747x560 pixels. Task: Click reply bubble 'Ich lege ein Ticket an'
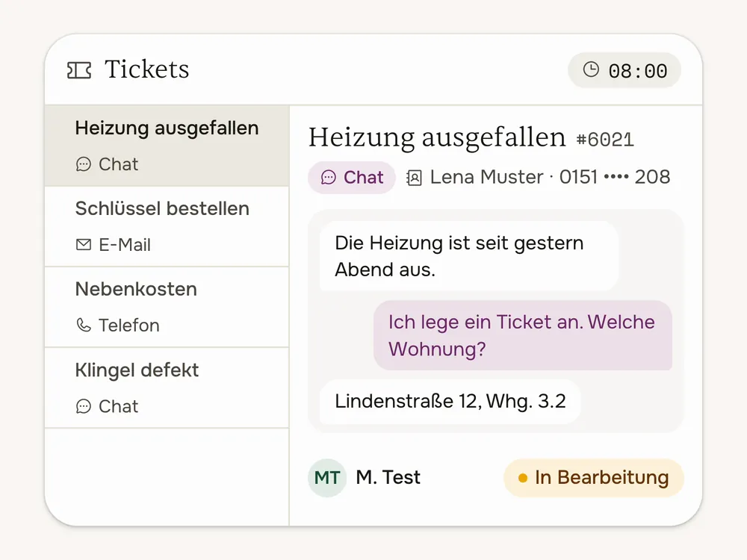523,335
